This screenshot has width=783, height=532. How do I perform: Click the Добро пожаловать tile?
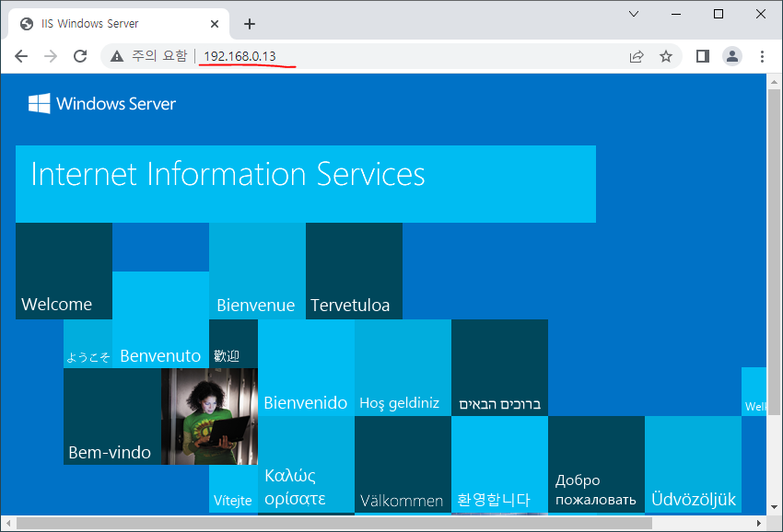pos(596,465)
